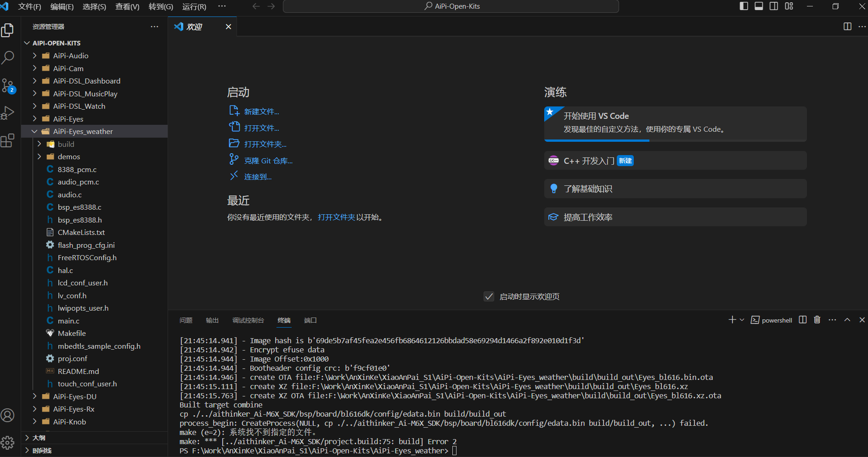Viewport: 868px width, 457px height.
Task: Open C++ 开发入门 walkthrough
Action: coord(675,161)
